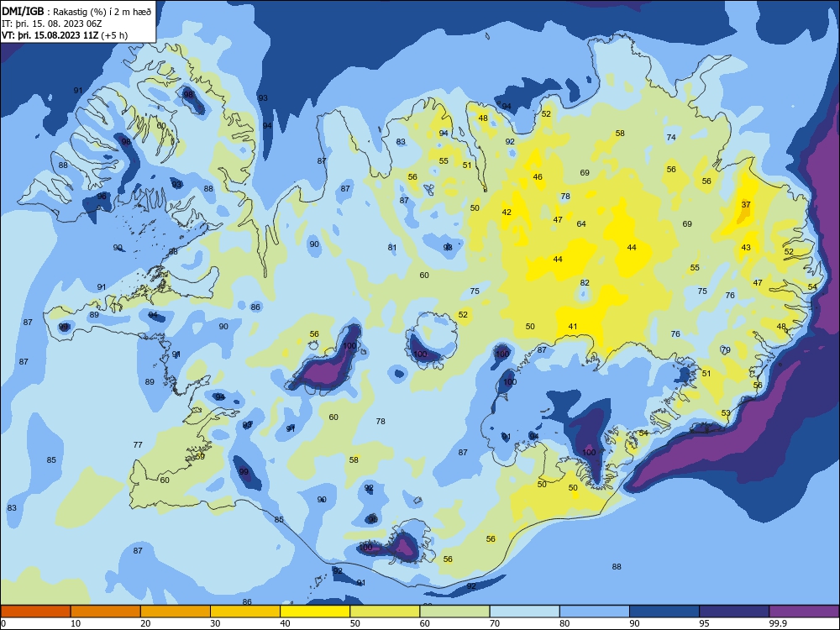Select the 70–80 pale blue legend swatch
Viewport: 840px width, 630px height.
pos(524,612)
